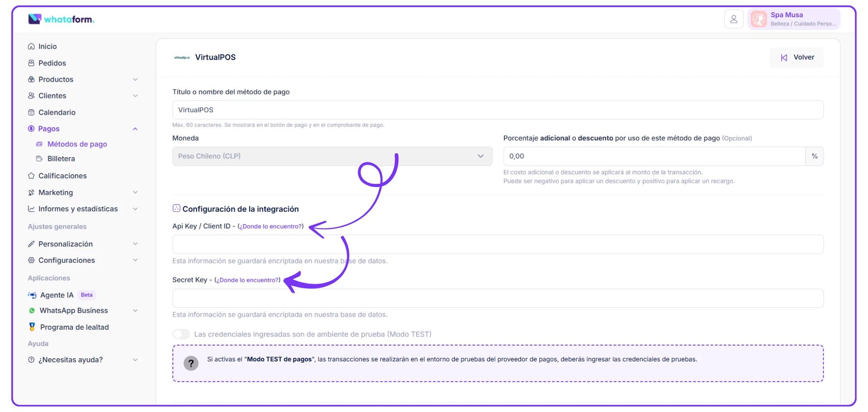Image resolution: width=868 pixels, height=412 pixels.
Task: Select Métodos de pago menu item
Action: [x=77, y=144]
